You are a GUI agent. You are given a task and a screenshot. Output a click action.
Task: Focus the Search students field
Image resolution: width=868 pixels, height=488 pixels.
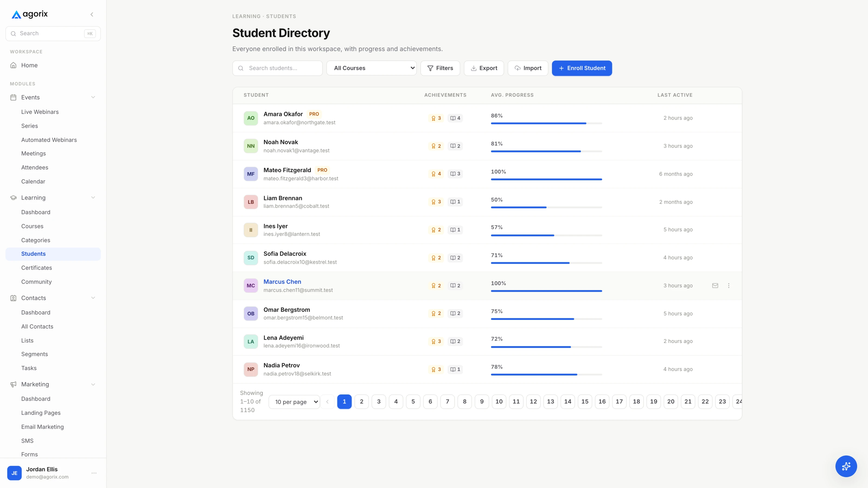click(277, 68)
